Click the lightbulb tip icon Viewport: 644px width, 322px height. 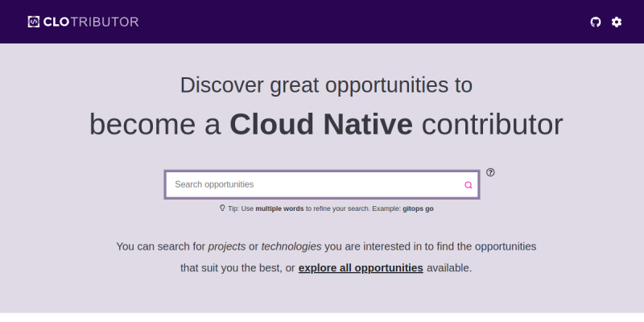222,208
